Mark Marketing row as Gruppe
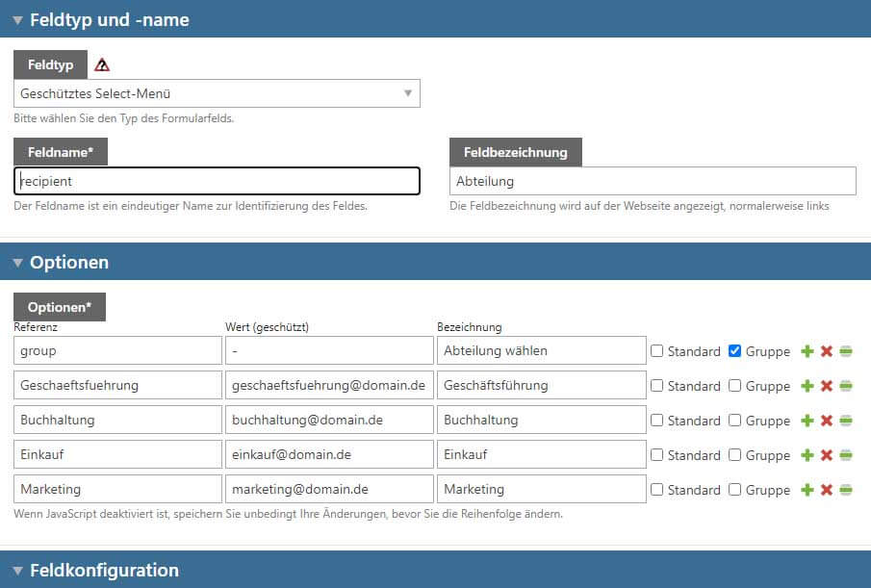This screenshot has height=588, width=871. pos(734,489)
